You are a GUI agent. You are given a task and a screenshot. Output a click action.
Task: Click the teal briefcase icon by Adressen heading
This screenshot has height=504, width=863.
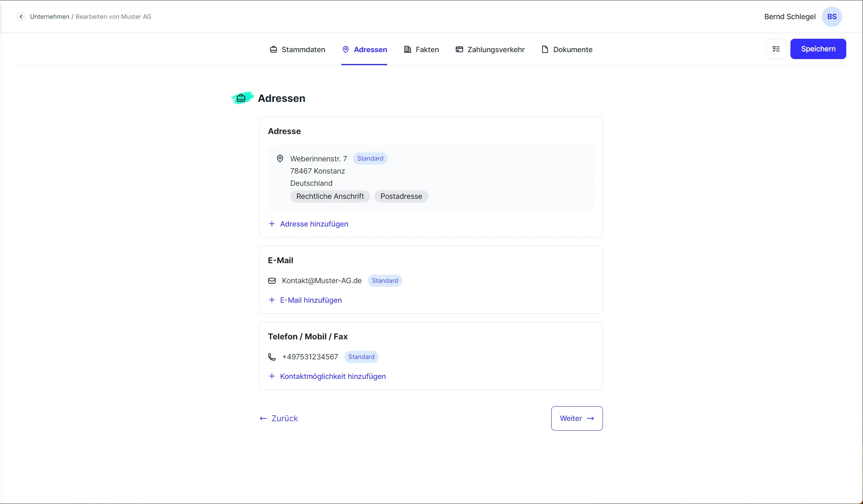[241, 98]
